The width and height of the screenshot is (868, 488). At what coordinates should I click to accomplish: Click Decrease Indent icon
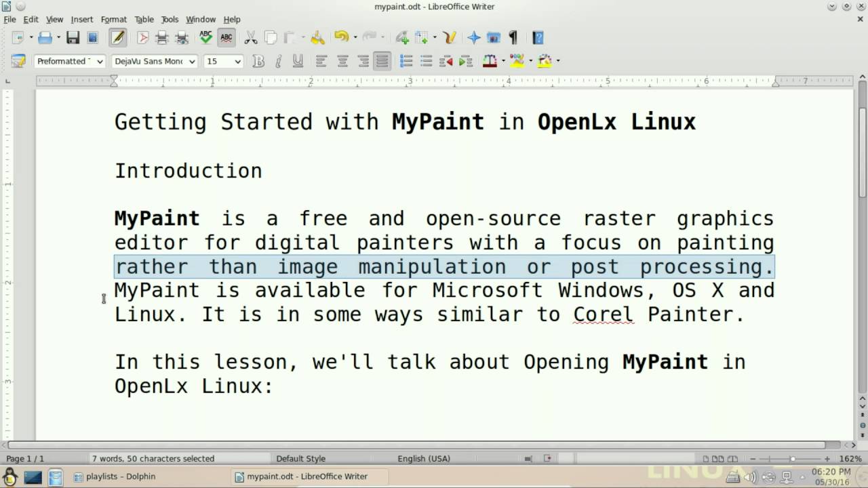(446, 61)
